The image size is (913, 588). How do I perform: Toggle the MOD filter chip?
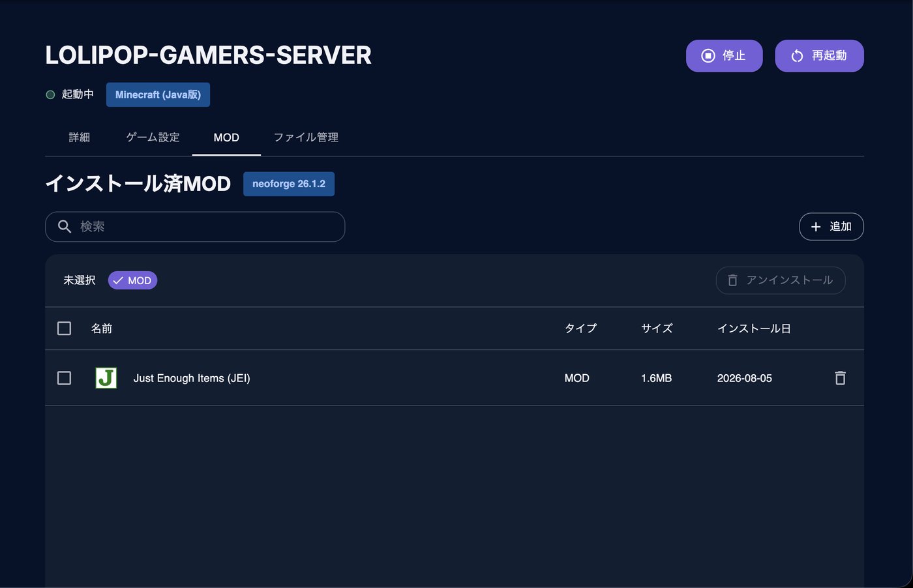click(132, 280)
